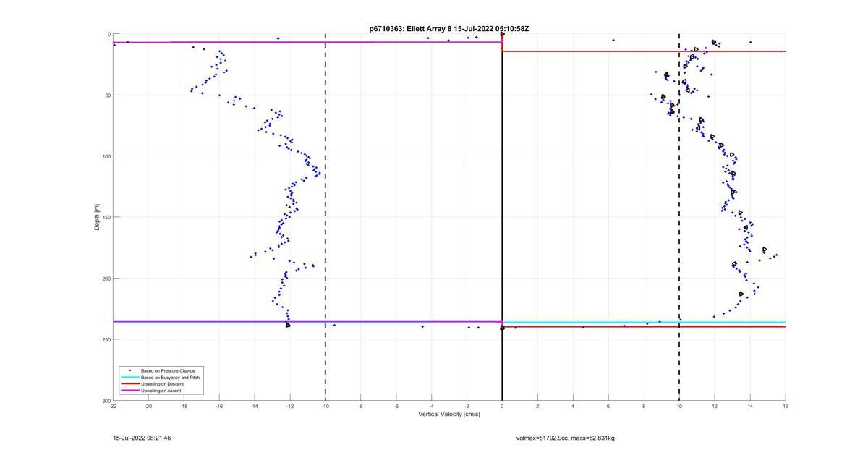868x450 pixels.
Task: Click depth-axis tick label '200'
Action: (x=106, y=279)
